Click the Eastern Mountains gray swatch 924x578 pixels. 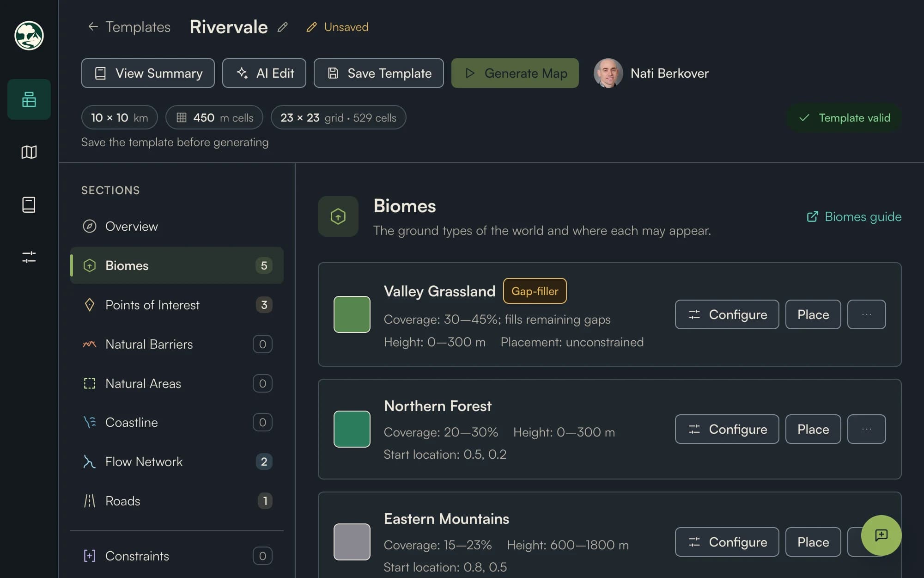352,542
